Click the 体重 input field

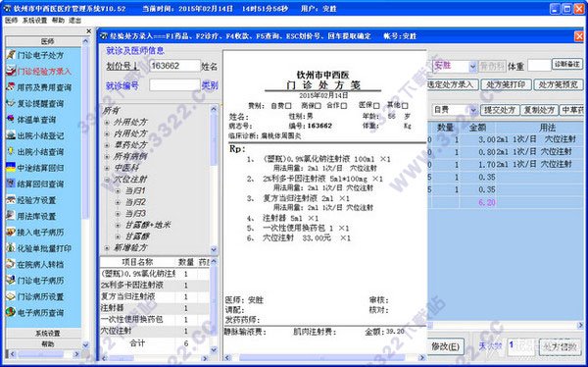pyautogui.click(x=539, y=66)
